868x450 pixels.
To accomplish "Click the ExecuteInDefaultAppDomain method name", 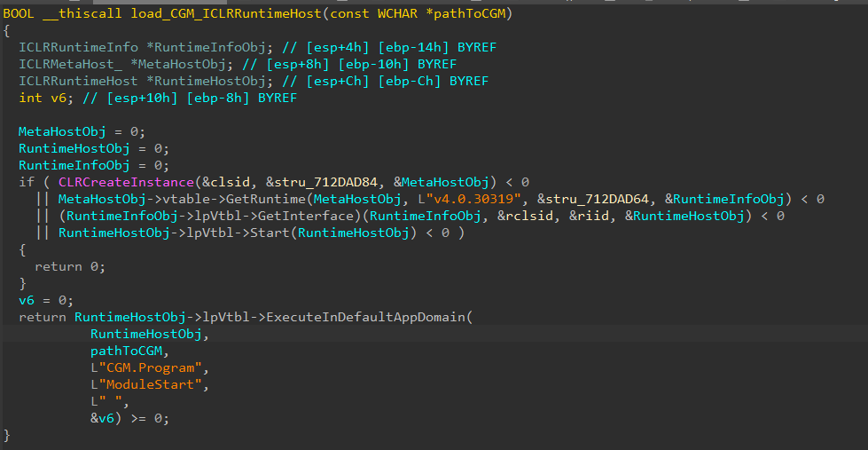I will pyautogui.click(x=366, y=317).
